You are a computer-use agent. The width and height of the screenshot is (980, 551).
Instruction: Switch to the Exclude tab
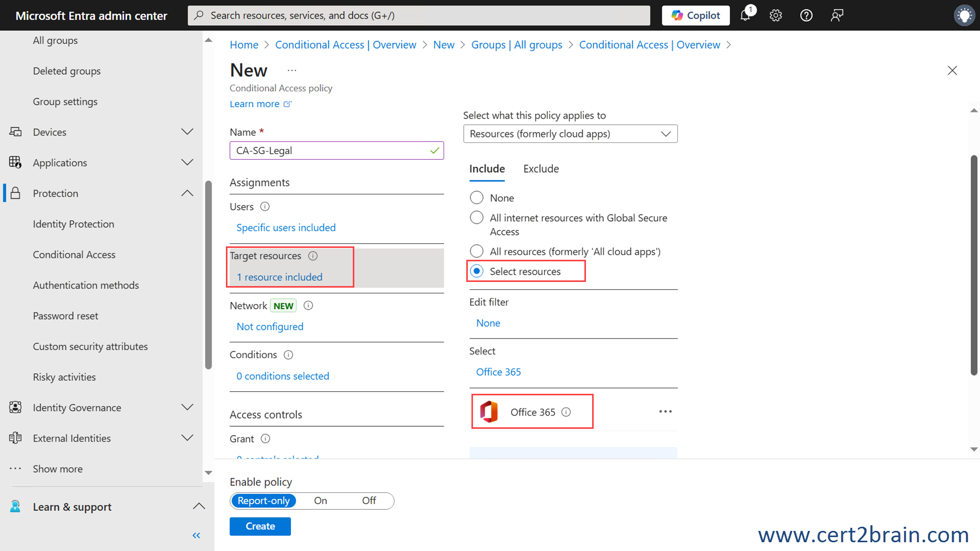pos(541,169)
